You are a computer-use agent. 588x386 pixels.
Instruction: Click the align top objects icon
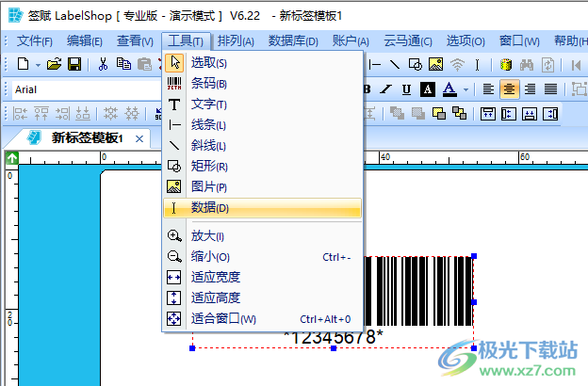coord(41,113)
